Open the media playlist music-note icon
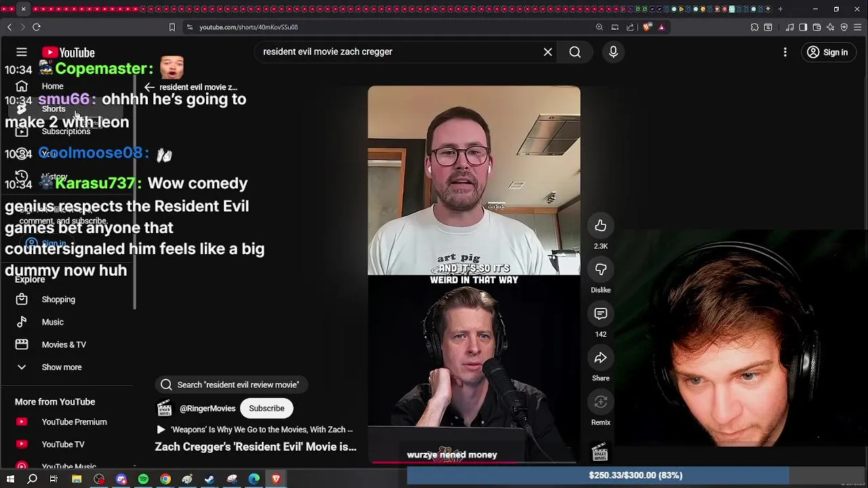The width and height of the screenshot is (868, 488). [790, 27]
